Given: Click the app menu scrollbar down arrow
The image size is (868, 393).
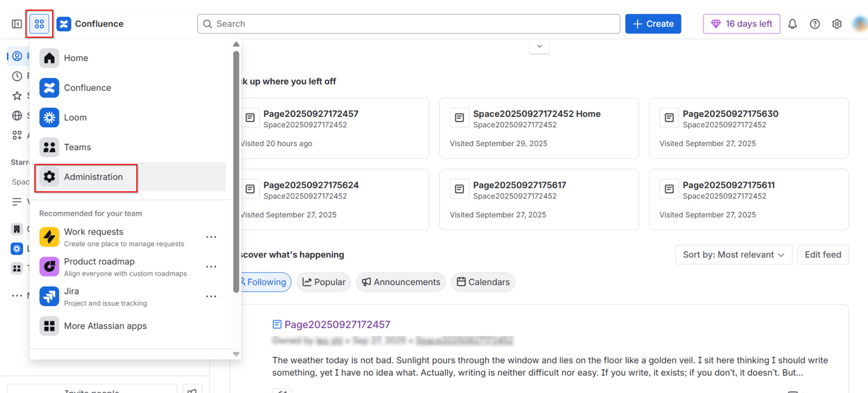Looking at the screenshot, I should coord(236,354).
